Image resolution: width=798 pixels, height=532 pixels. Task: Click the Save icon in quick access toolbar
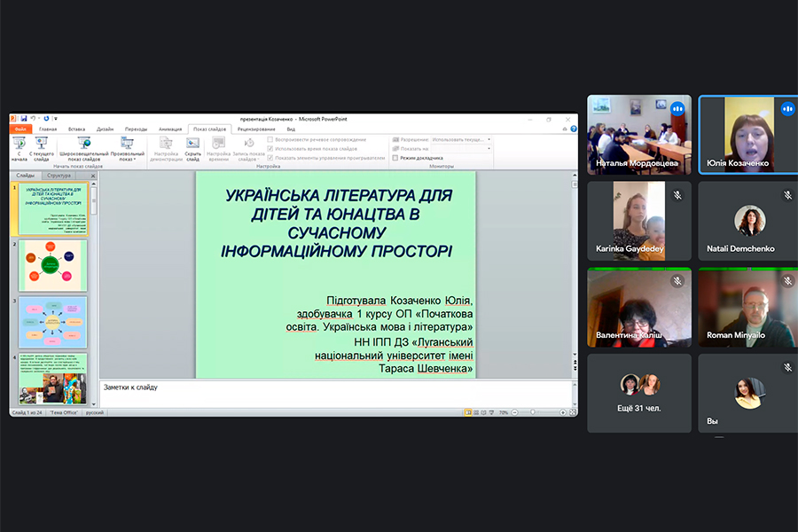coord(23,119)
